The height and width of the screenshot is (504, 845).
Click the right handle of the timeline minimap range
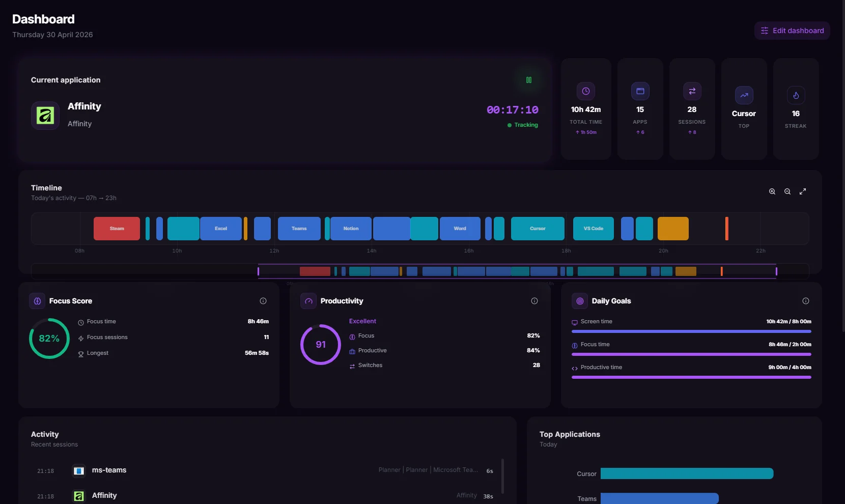776,271
